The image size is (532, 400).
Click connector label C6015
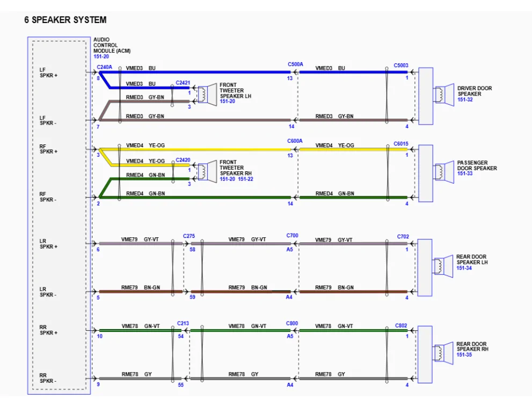point(400,144)
